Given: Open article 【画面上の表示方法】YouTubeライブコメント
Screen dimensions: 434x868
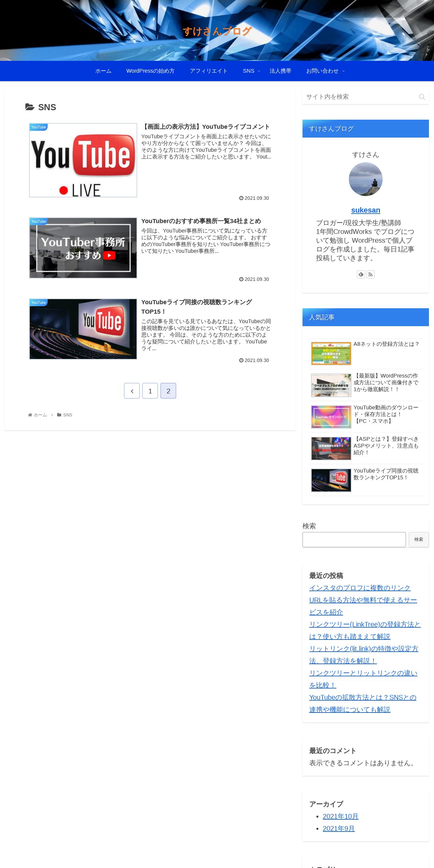Looking at the screenshot, I should click(206, 127).
